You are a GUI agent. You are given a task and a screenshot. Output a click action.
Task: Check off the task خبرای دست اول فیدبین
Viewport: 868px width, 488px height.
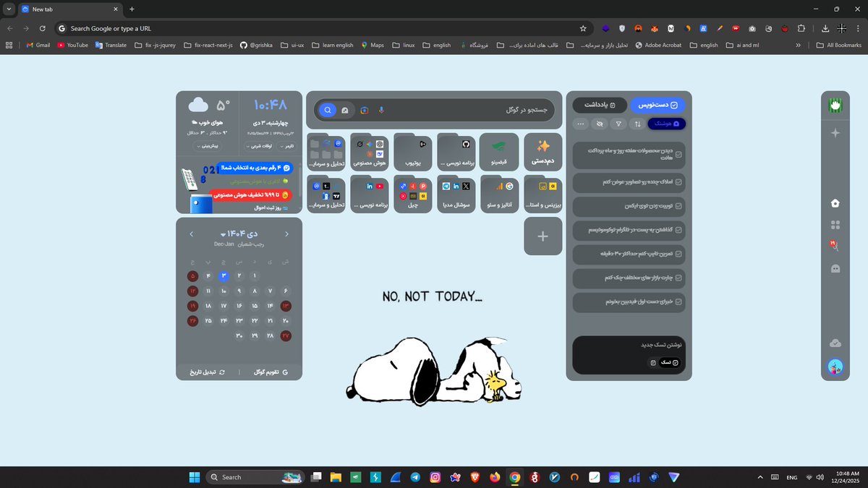coord(678,301)
